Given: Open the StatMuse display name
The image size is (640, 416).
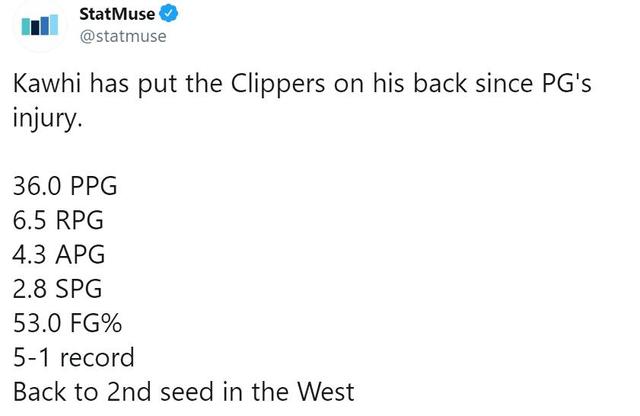Looking at the screenshot, I should click(117, 14).
